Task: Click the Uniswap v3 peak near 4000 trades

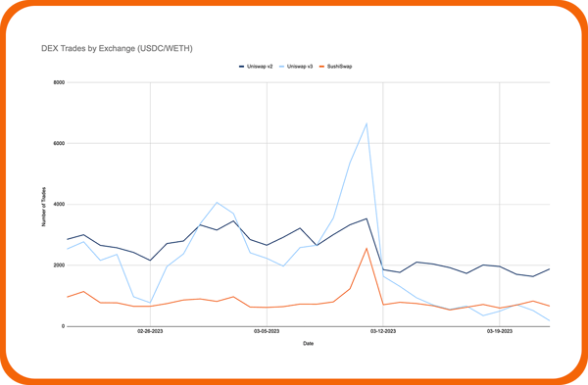Action: [x=217, y=203]
